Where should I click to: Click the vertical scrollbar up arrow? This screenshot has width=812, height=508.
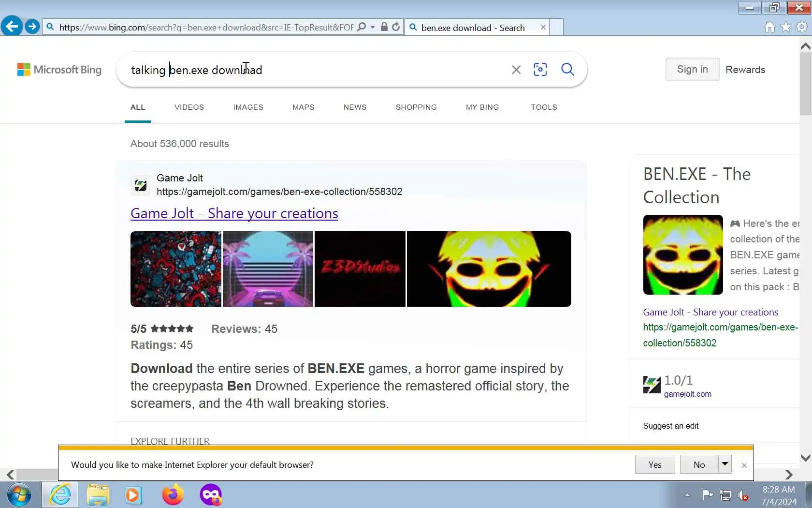click(x=806, y=46)
